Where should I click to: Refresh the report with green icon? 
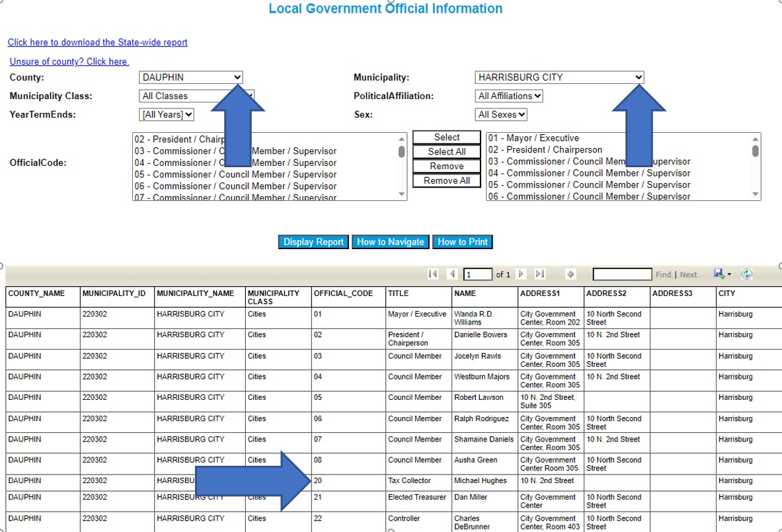(747, 274)
